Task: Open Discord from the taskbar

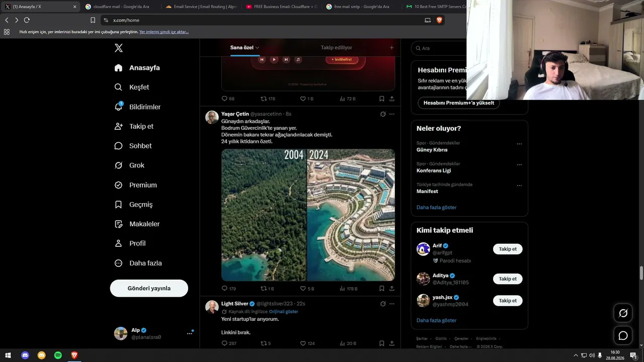Action: click(x=25, y=355)
